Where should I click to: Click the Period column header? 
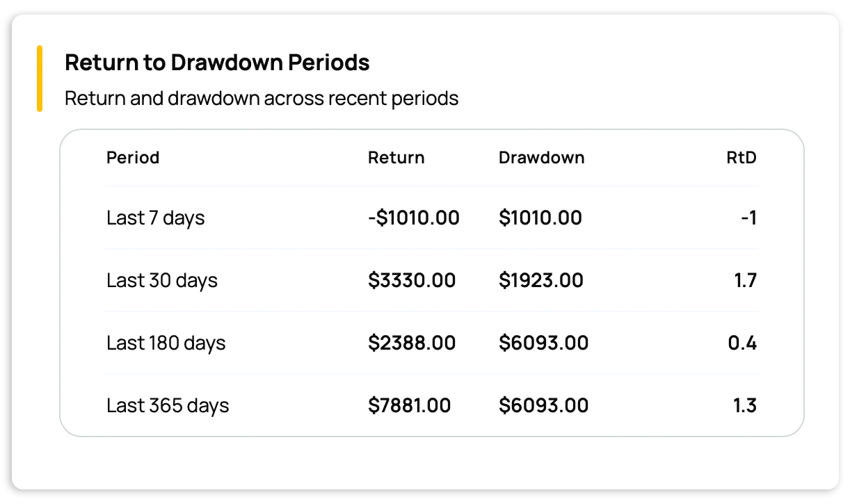(133, 158)
